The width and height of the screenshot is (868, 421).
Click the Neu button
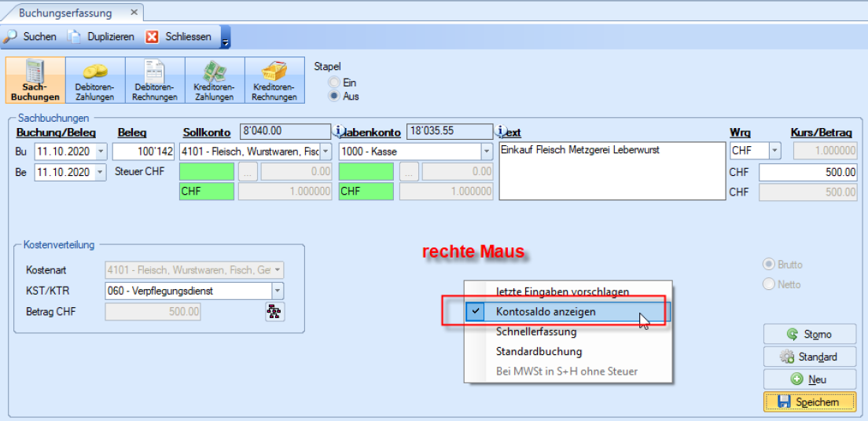point(809,379)
